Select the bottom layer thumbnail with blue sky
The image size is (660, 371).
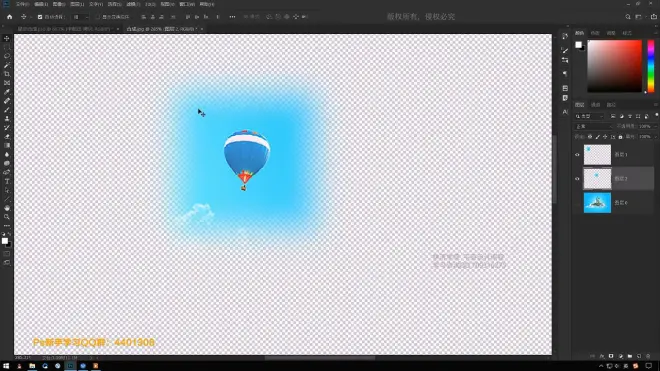(597, 203)
